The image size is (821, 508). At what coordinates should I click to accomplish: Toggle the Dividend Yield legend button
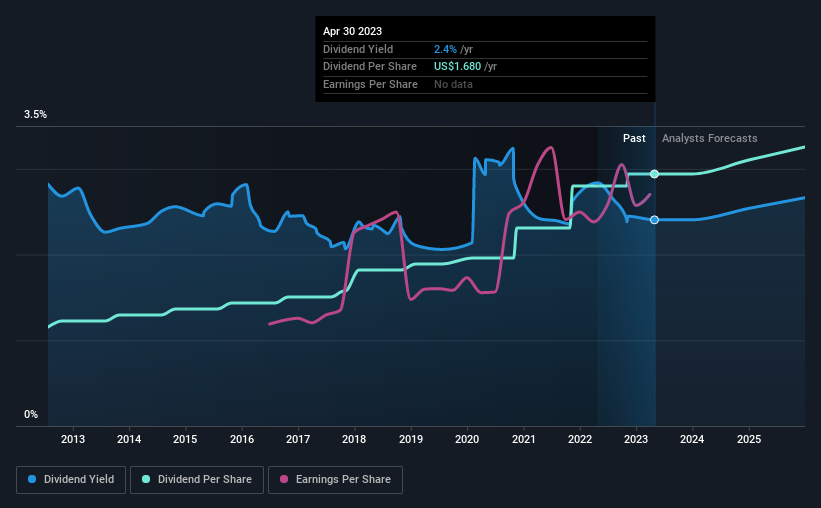click(71, 480)
